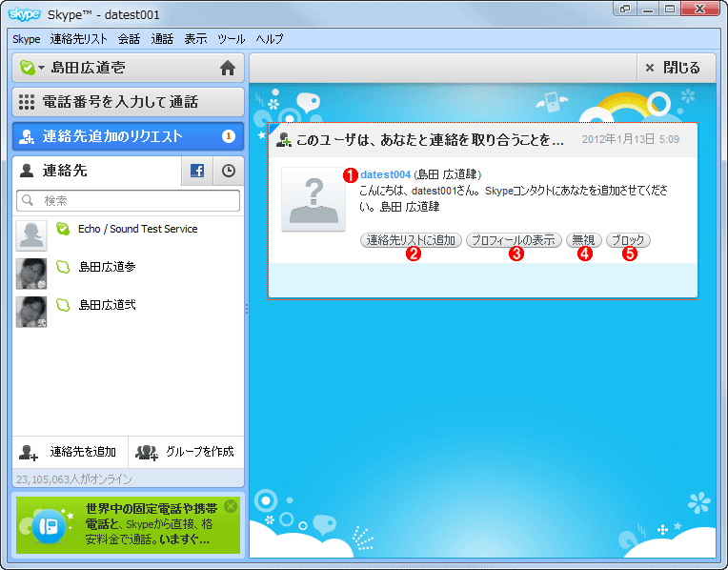Click the online status icon of Echo / Sound Test Service
This screenshot has width=728, height=570.
[x=63, y=229]
